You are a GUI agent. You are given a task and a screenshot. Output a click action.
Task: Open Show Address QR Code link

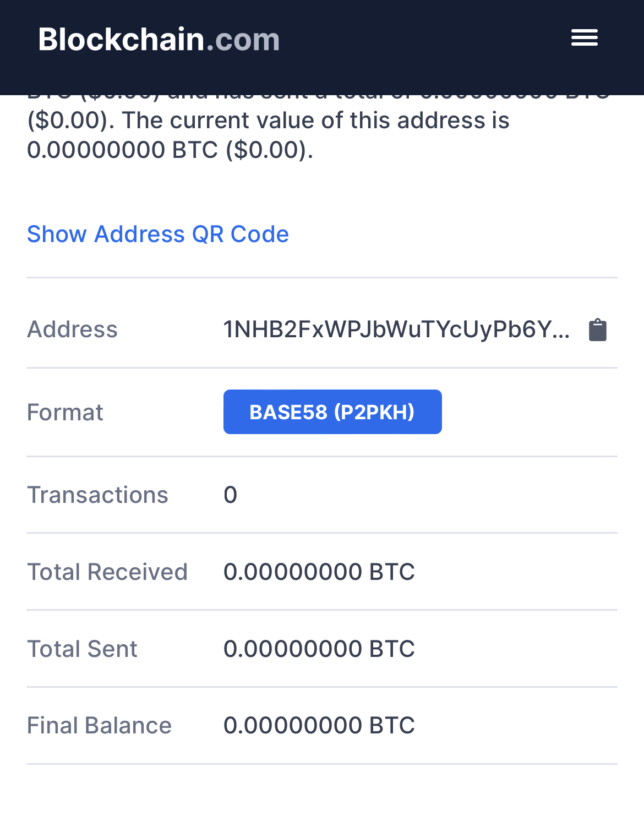tap(158, 234)
